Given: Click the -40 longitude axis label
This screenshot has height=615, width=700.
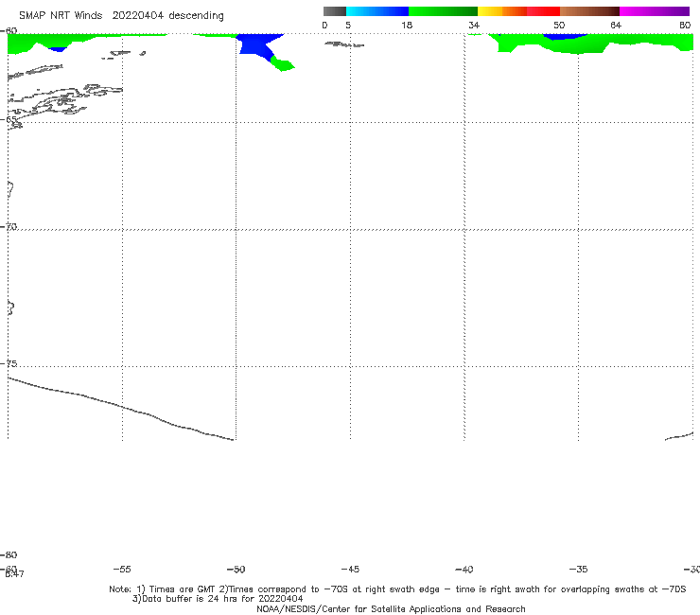Looking at the screenshot, I should click(464, 570).
